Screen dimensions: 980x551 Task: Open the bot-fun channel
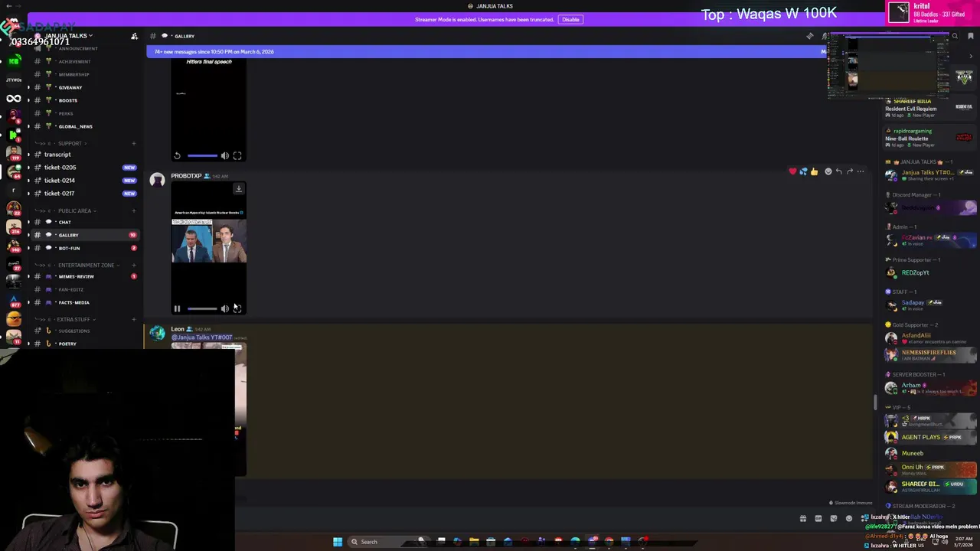click(x=83, y=248)
